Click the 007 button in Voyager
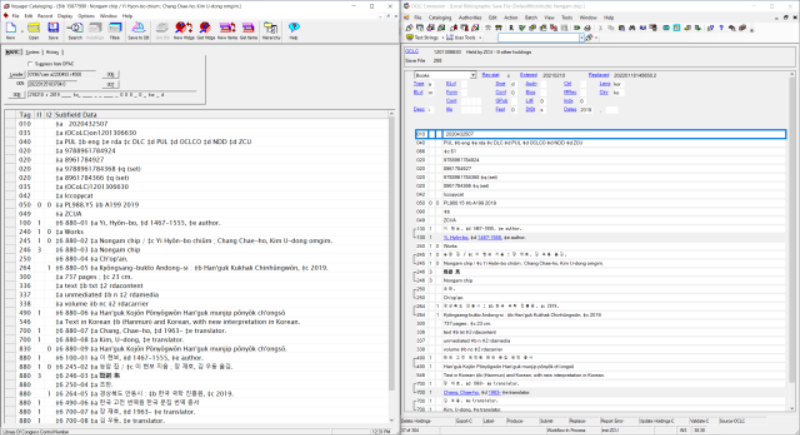This screenshot has width=800, height=435. [x=110, y=84]
